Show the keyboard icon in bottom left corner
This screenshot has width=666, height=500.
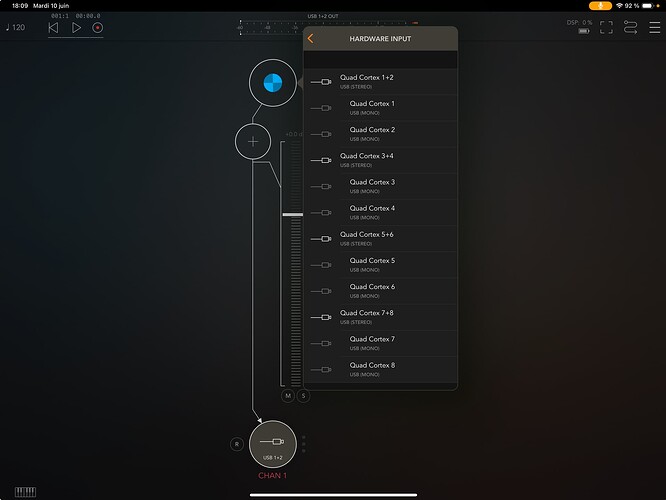pyautogui.click(x=26, y=491)
